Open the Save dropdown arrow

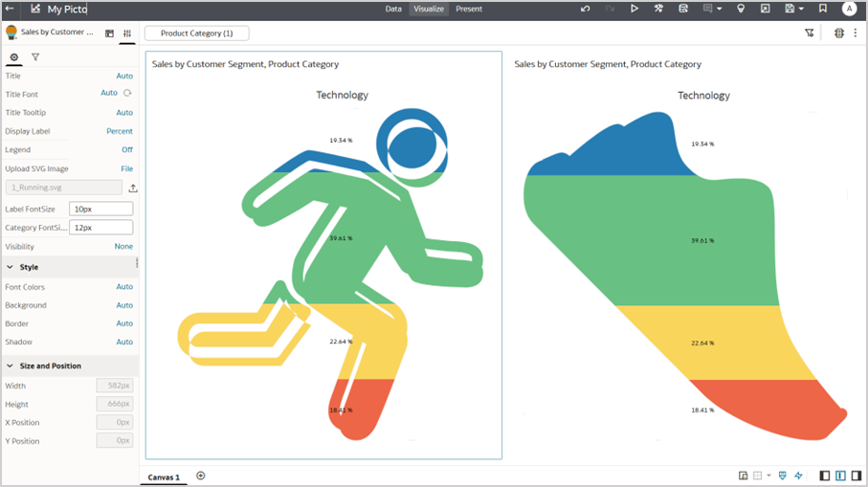click(801, 9)
